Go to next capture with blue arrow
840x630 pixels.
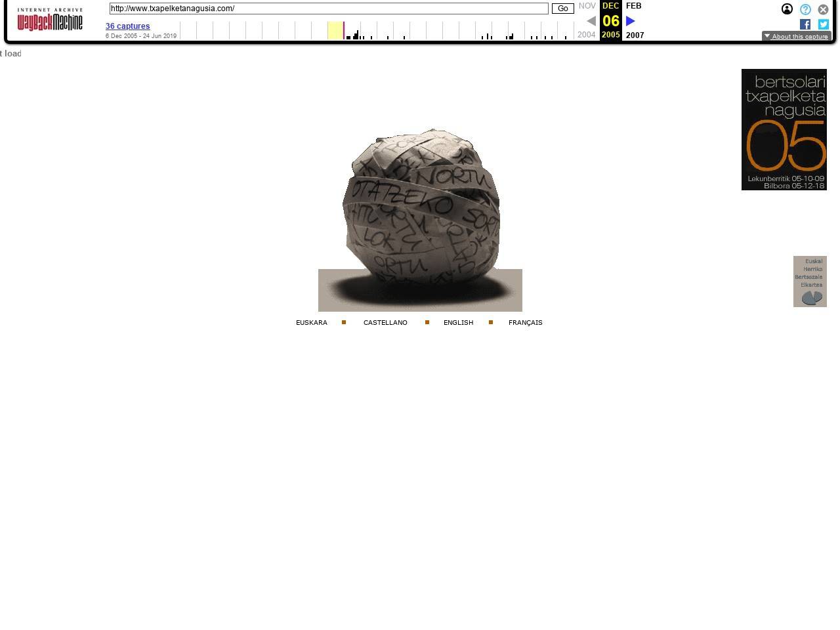click(x=631, y=21)
